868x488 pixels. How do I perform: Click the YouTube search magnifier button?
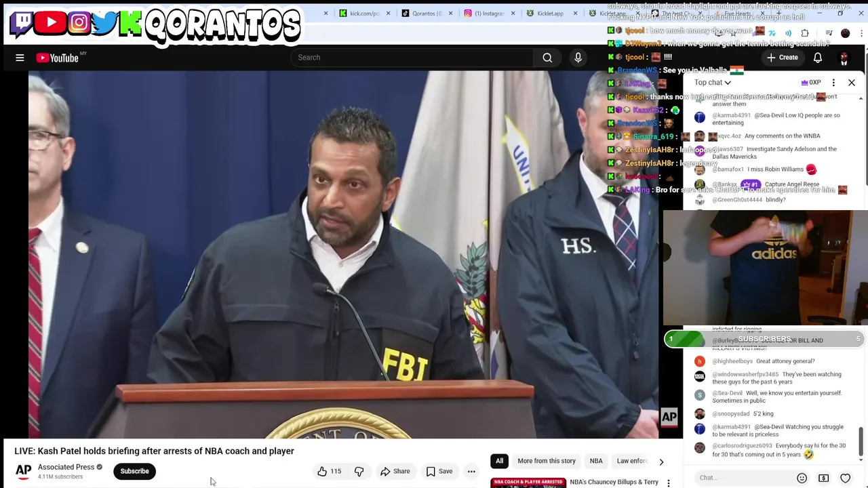pyautogui.click(x=547, y=58)
